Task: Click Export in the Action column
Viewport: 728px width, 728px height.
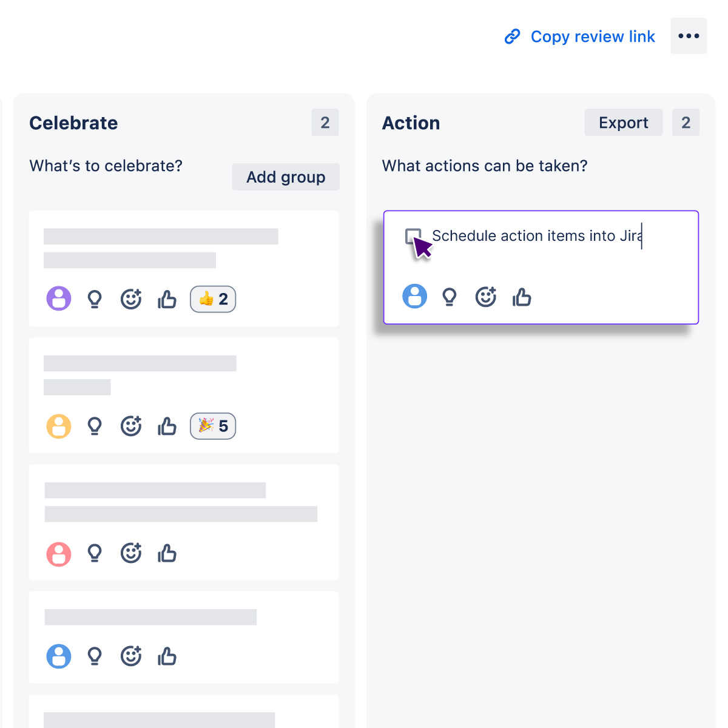Action: 624,123
